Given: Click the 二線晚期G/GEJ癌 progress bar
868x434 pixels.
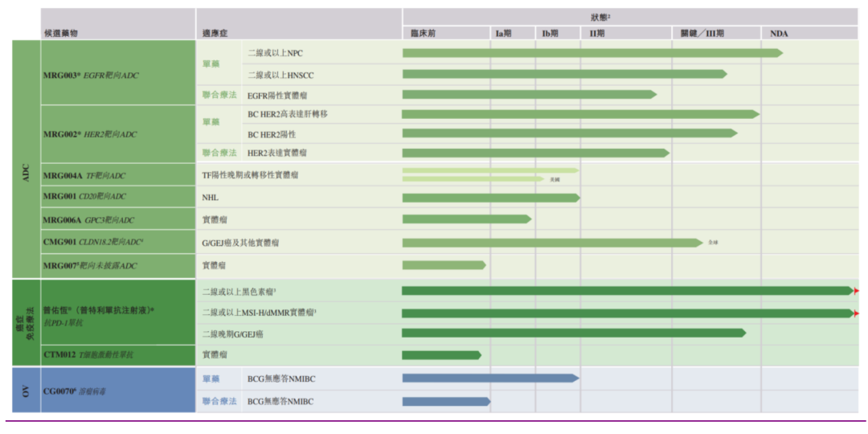Looking at the screenshot, I should coord(574,333).
